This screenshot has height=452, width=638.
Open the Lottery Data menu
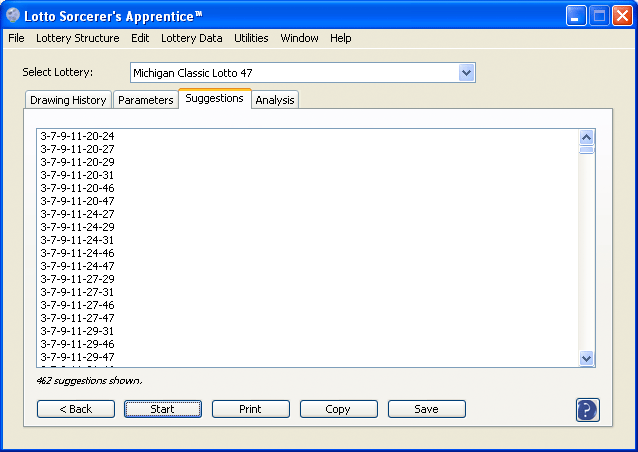point(191,38)
